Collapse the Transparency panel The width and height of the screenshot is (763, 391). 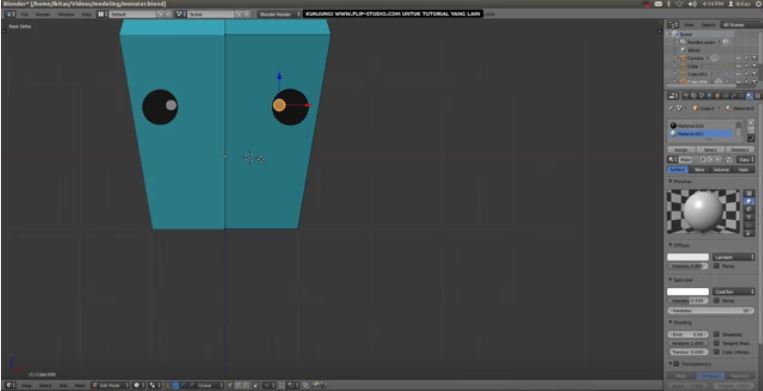coord(670,364)
